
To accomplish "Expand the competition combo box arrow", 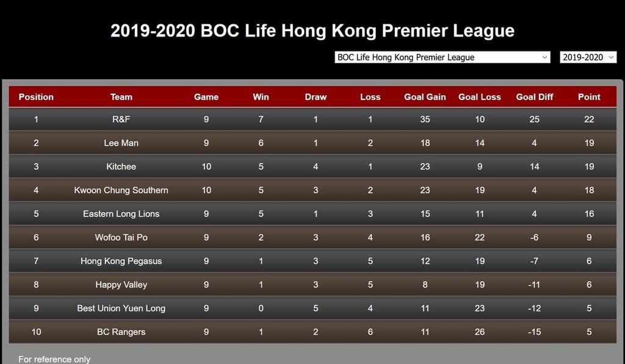I will coord(545,57).
